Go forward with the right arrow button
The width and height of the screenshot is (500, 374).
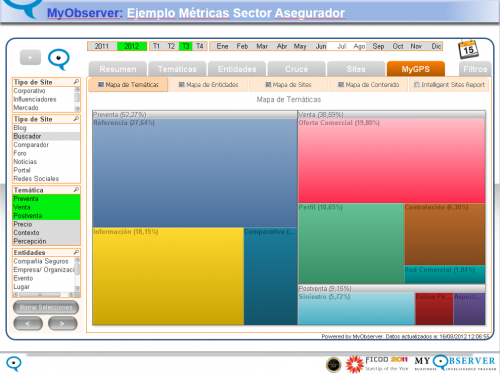click(x=62, y=323)
